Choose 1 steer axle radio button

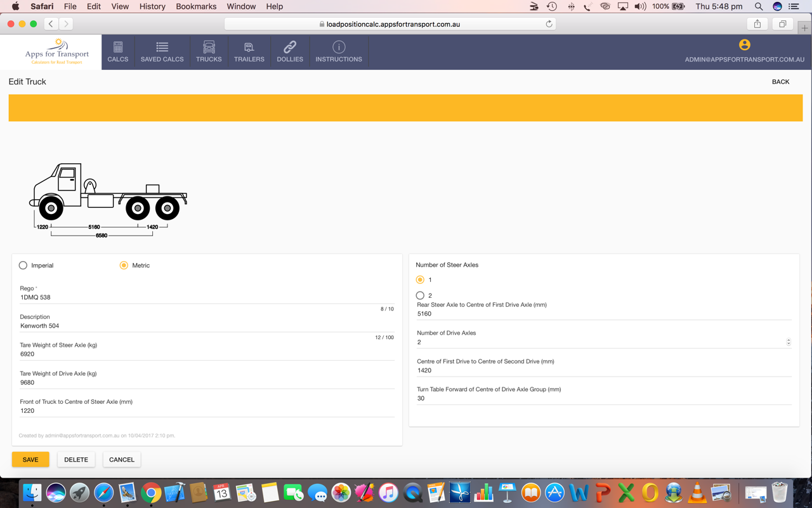tap(420, 279)
